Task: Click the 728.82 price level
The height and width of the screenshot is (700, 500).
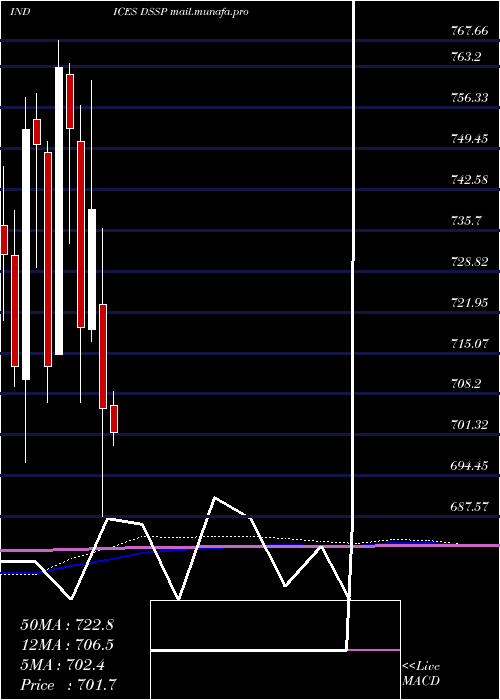Action: tap(468, 262)
